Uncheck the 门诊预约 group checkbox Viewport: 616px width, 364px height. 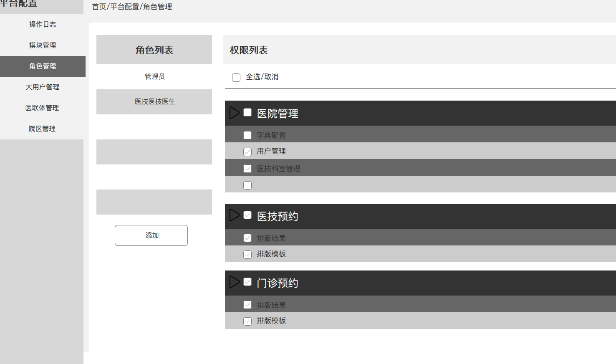tap(247, 282)
